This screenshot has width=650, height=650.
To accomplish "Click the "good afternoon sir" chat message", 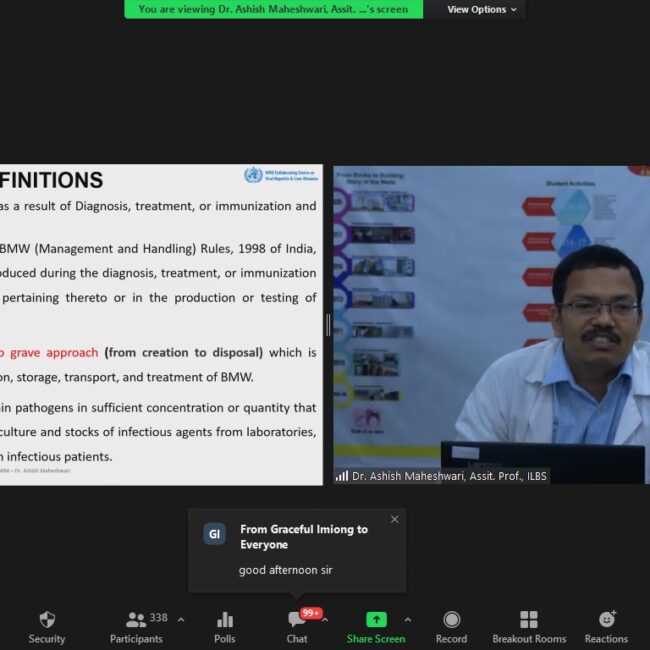I will (286, 570).
